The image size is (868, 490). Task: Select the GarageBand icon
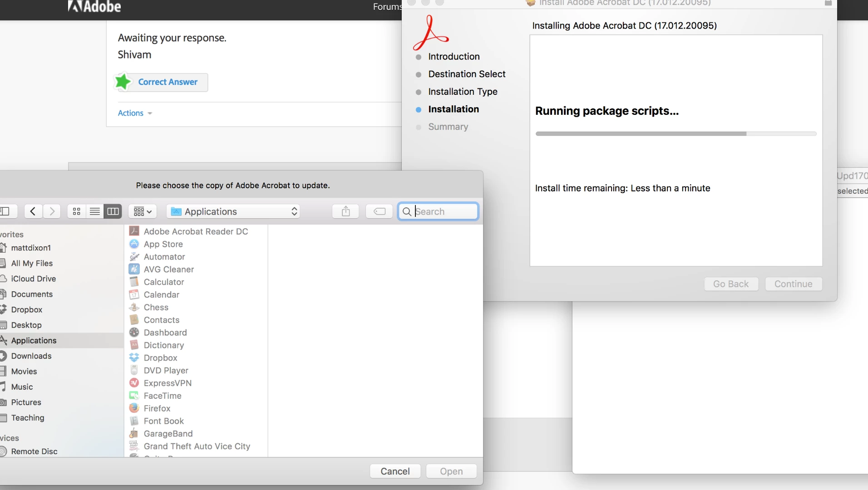(134, 434)
